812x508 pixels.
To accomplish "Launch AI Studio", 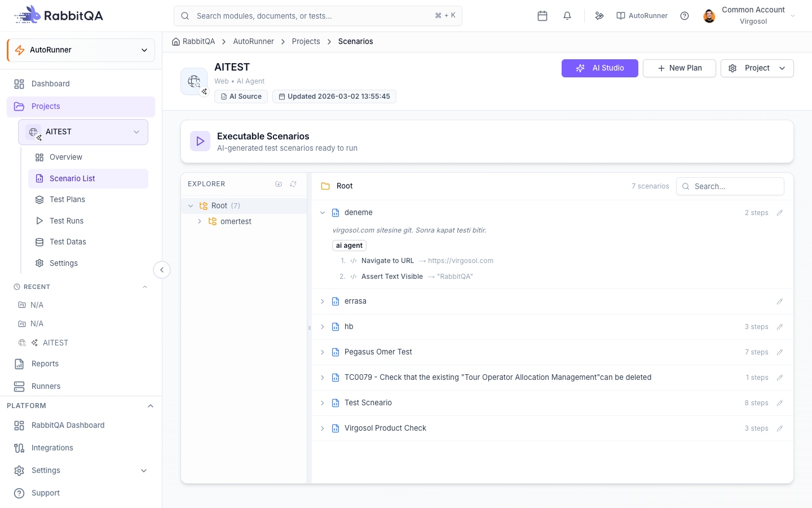I will (600, 68).
